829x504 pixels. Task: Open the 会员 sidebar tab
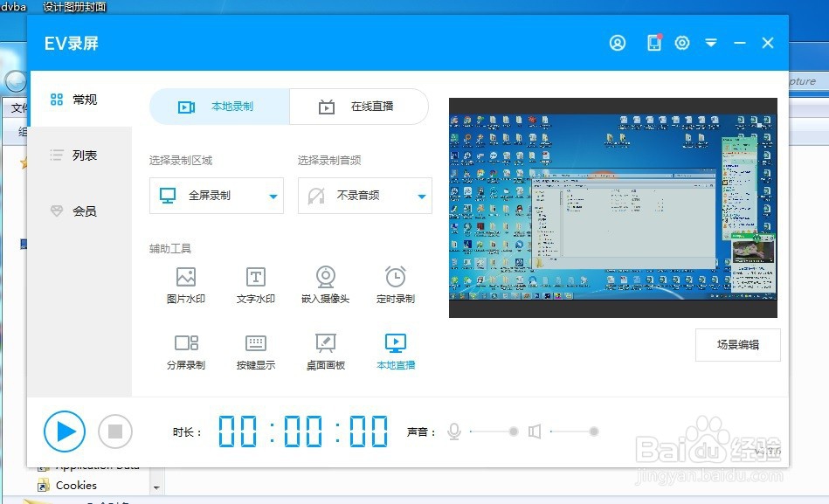tap(81, 211)
